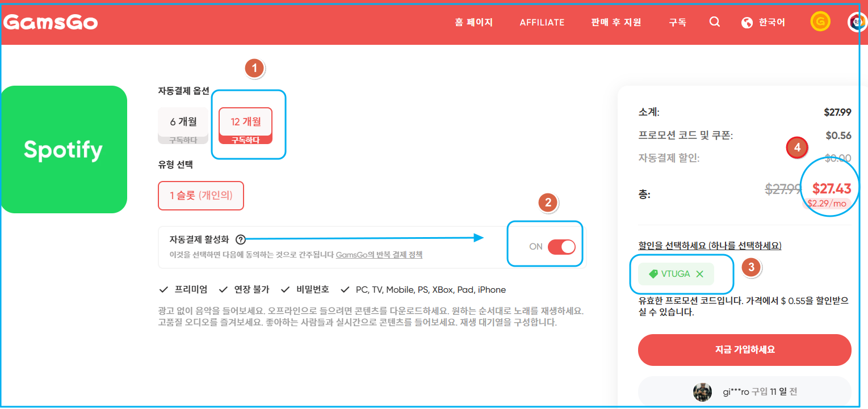
Task: Click 할인을 선택하세요 discount link
Action: (x=710, y=246)
